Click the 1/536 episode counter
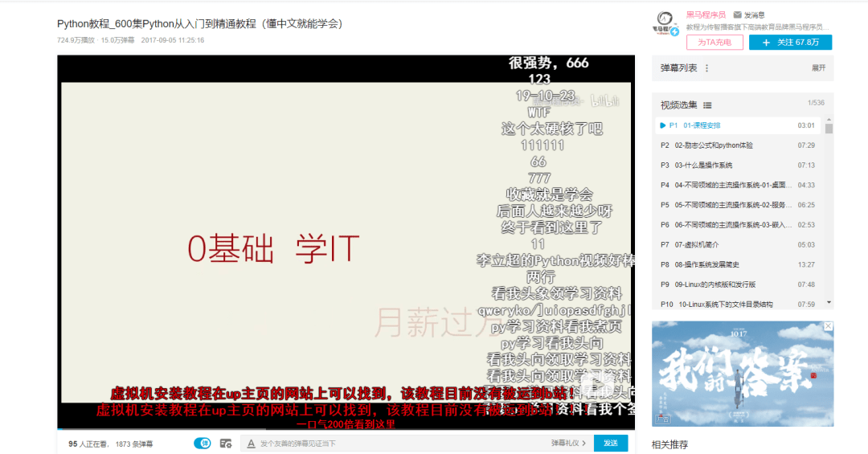The height and width of the screenshot is (454, 868). tap(816, 103)
